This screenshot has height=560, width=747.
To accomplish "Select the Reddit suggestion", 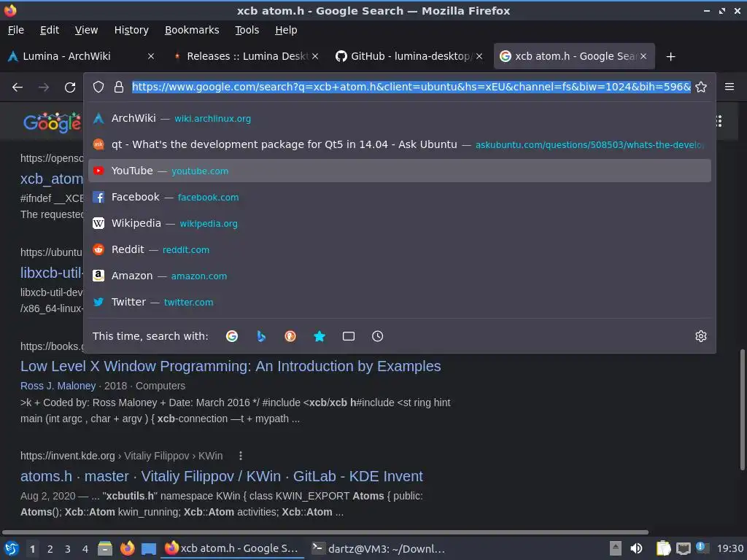I will click(x=399, y=249).
